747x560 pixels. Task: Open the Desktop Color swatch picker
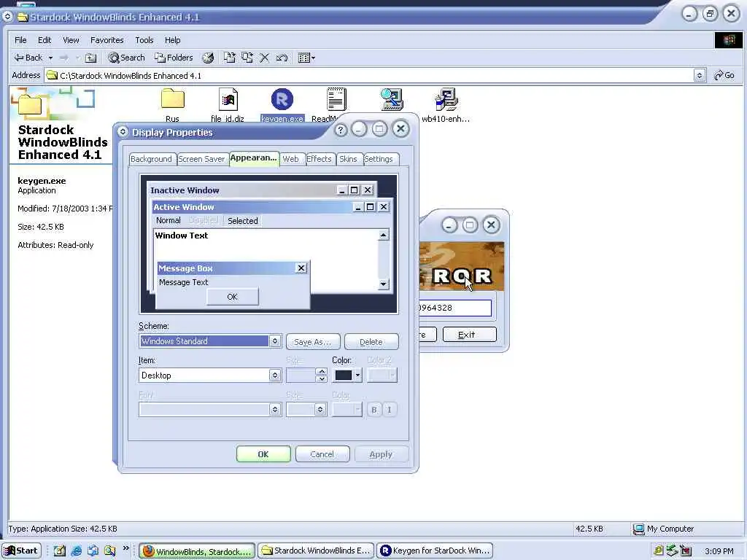[347, 376]
